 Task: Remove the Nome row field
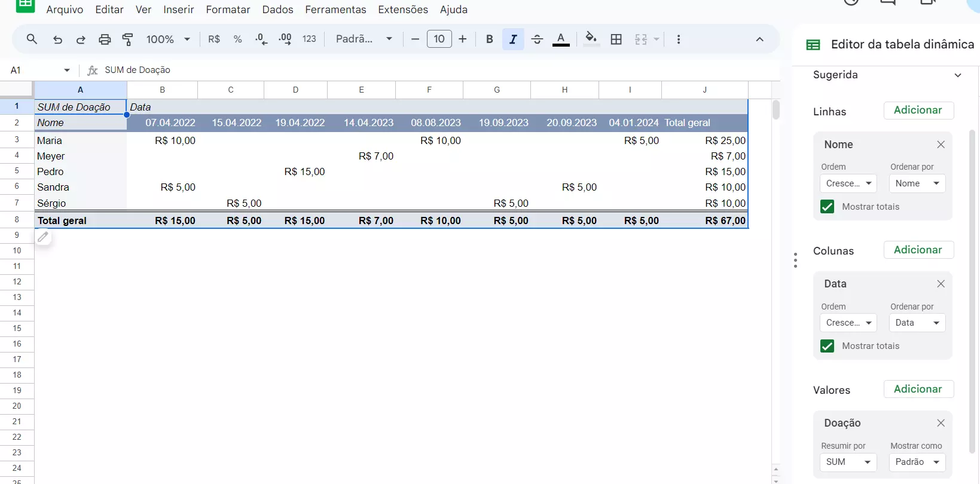click(x=941, y=145)
